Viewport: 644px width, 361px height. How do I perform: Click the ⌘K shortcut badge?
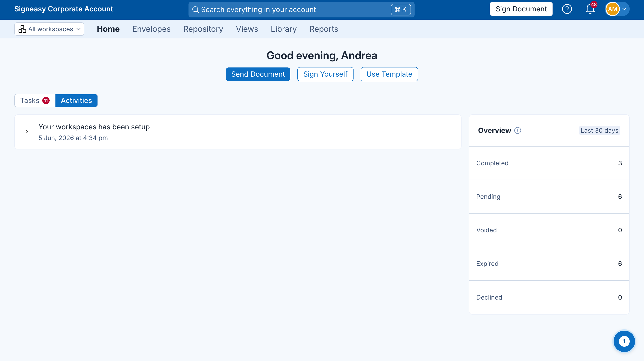pyautogui.click(x=401, y=10)
